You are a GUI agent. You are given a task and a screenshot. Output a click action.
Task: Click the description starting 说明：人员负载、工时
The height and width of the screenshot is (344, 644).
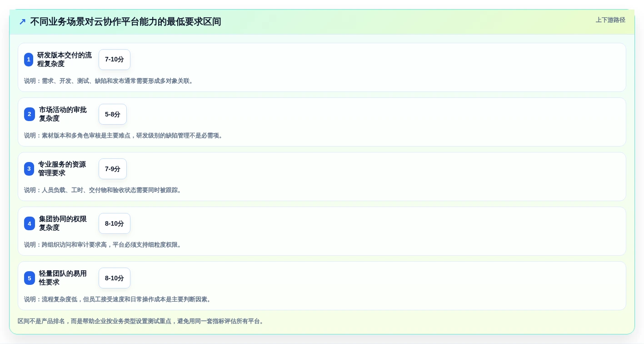pos(104,190)
